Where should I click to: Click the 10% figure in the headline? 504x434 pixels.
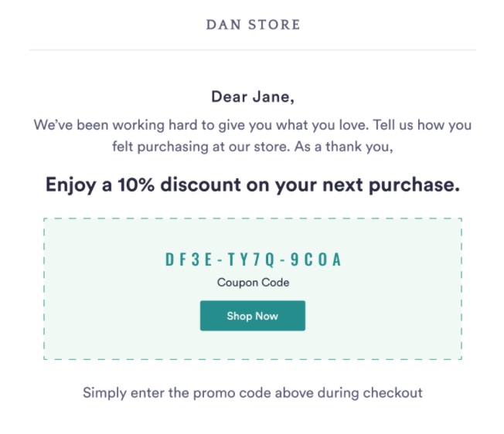pos(136,185)
